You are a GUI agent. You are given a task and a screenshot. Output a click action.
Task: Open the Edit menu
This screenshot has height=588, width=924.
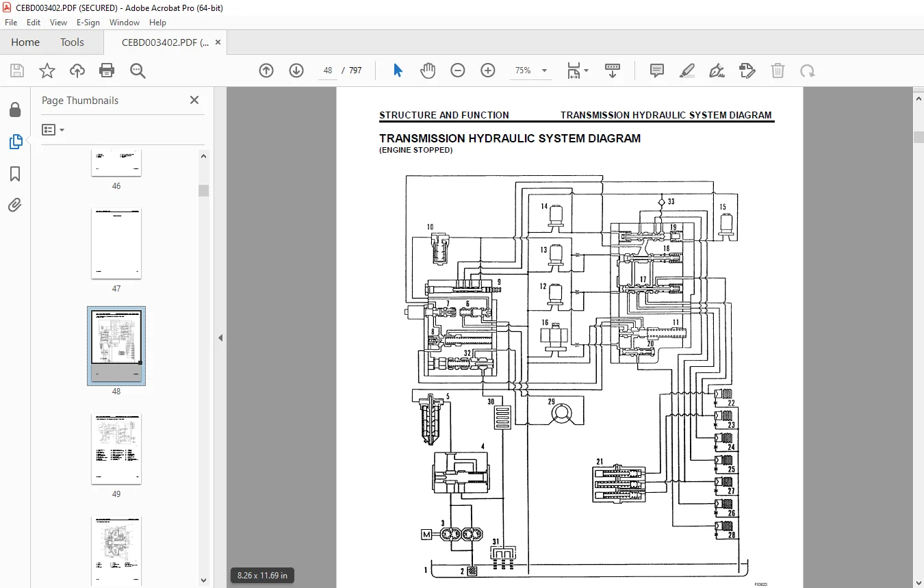[34, 23]
